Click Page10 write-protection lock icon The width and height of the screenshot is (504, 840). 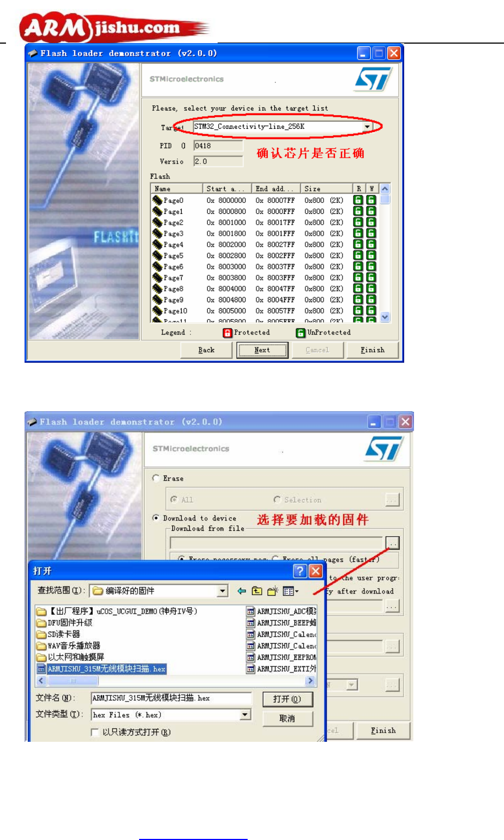point(371,310)
